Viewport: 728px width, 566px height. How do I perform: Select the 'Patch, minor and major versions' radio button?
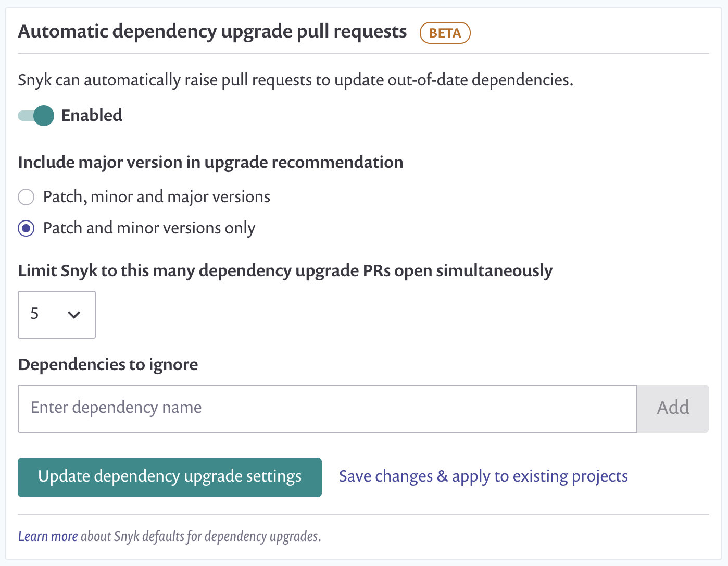click(x=26, y=197)
